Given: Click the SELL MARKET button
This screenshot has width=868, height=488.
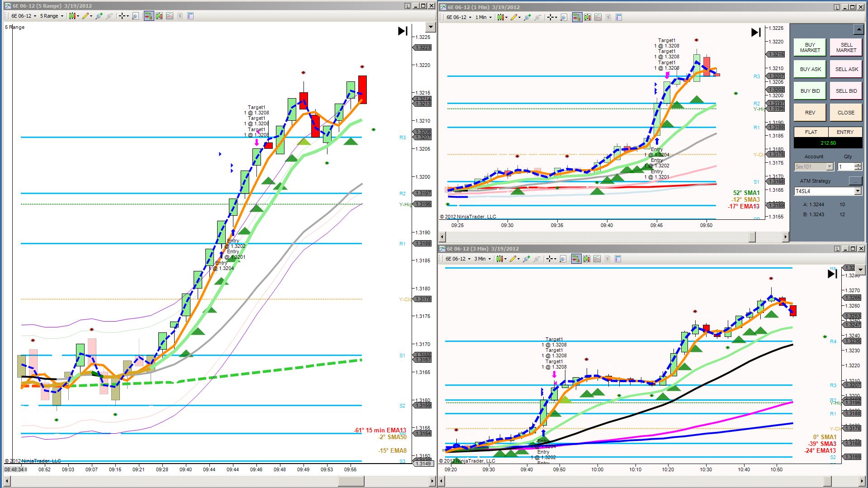Looking at the screenshot, I should pos(846,47).
